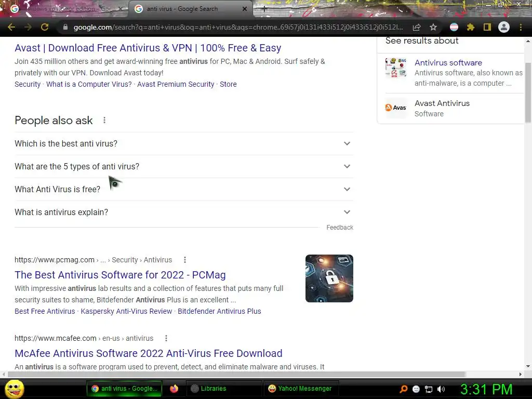Expand What Anti Virus is free?
The width and height of the screenshot is (532, 399).
[184, 189]
